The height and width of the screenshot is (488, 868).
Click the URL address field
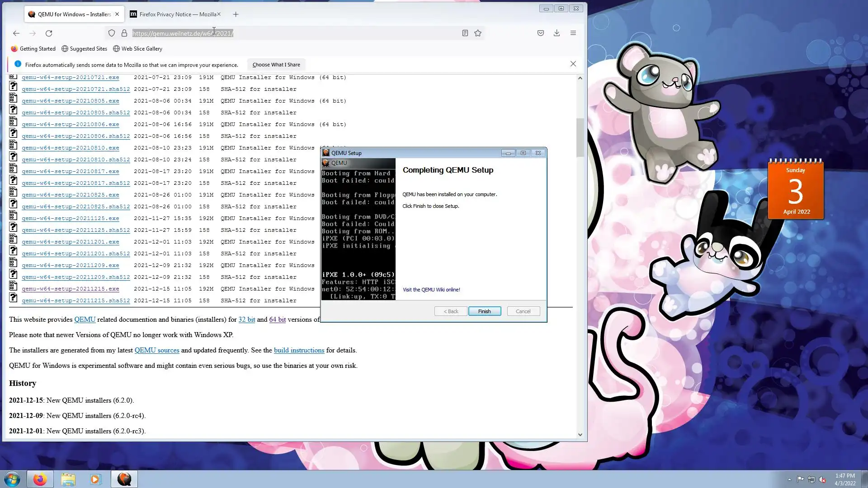pyautogui.click(x=294, y=33)
